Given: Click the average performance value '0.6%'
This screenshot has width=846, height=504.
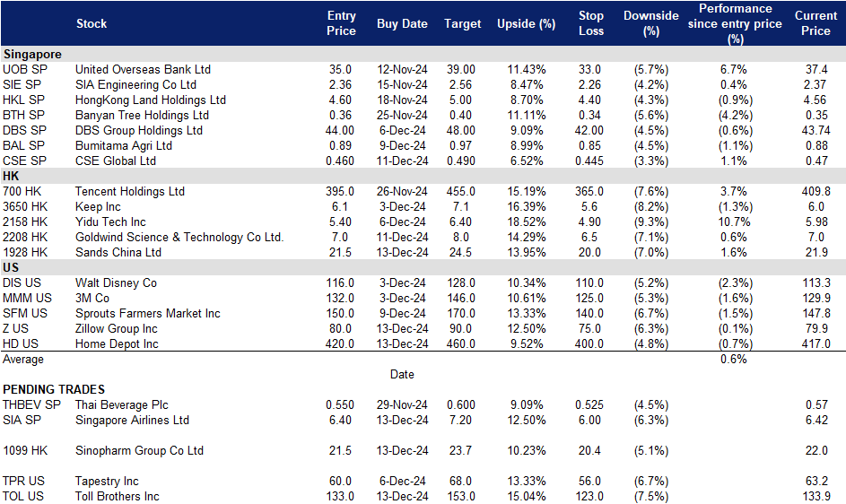Looking at the screenshot, I should pyautogui.click(x=734, y=360).
